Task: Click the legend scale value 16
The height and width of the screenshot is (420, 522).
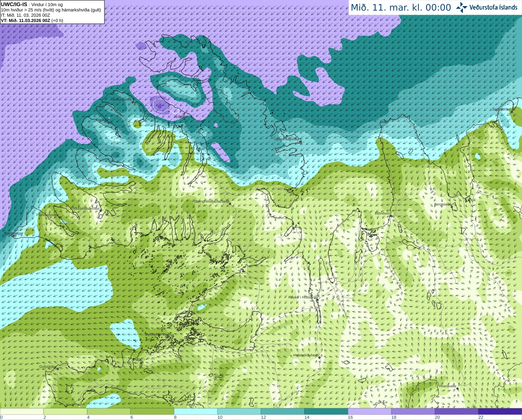Action: pos(350,417)
